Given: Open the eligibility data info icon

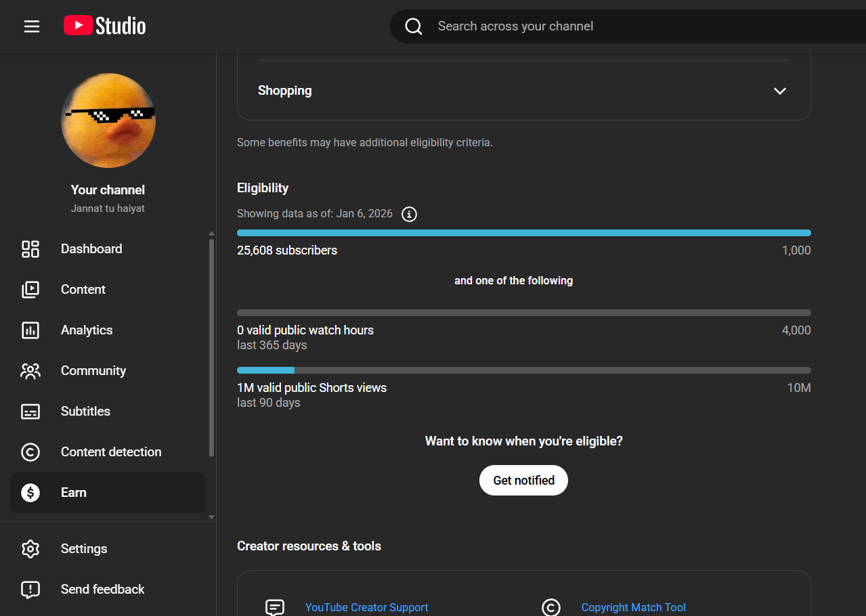Looking at the screenshot, I should [409, 214].
